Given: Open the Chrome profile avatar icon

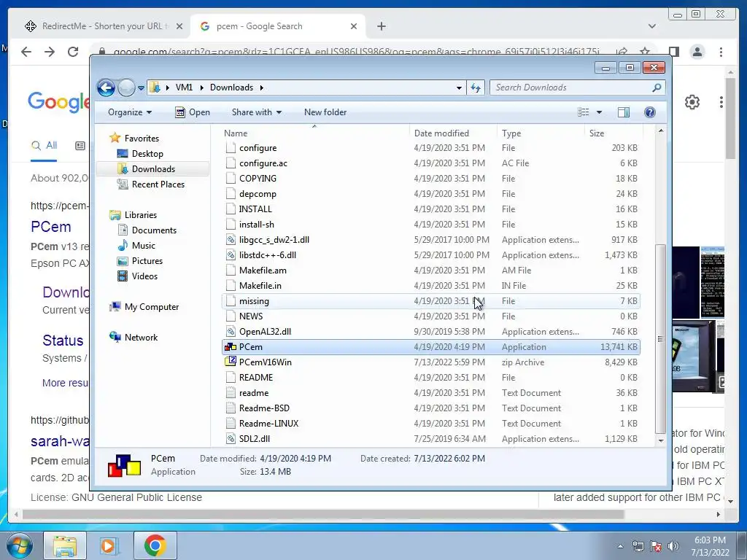Looking at the screenshot, I should (x=697, y=52).
